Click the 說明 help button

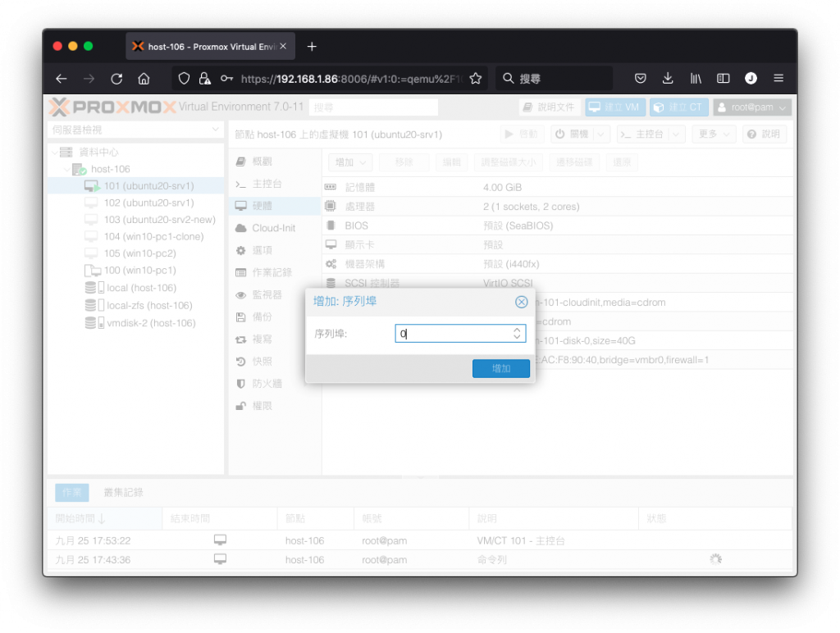[764, 134]
